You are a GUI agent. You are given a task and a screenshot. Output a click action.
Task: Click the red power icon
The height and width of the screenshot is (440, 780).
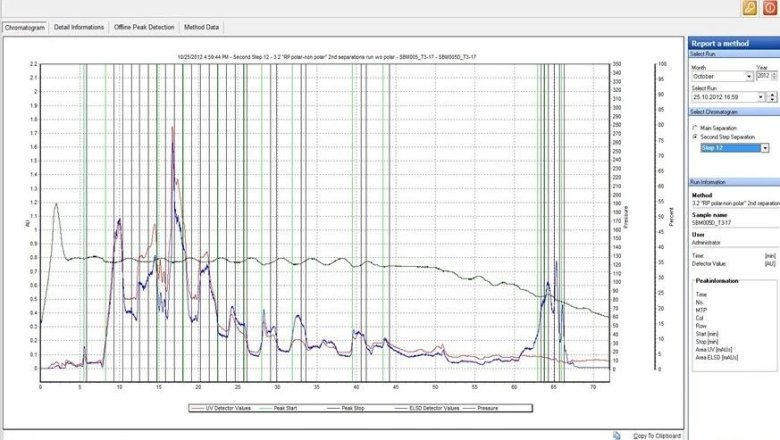coord(769,8)
